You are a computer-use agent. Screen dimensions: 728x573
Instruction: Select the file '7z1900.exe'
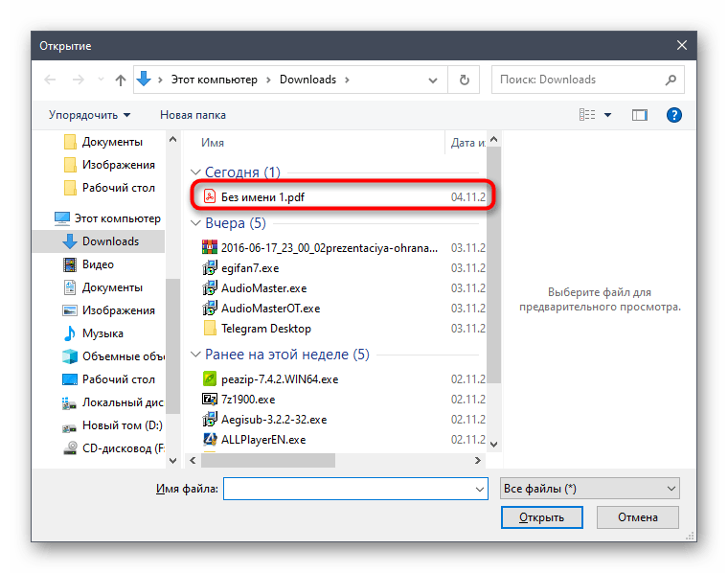coord(343,400)
